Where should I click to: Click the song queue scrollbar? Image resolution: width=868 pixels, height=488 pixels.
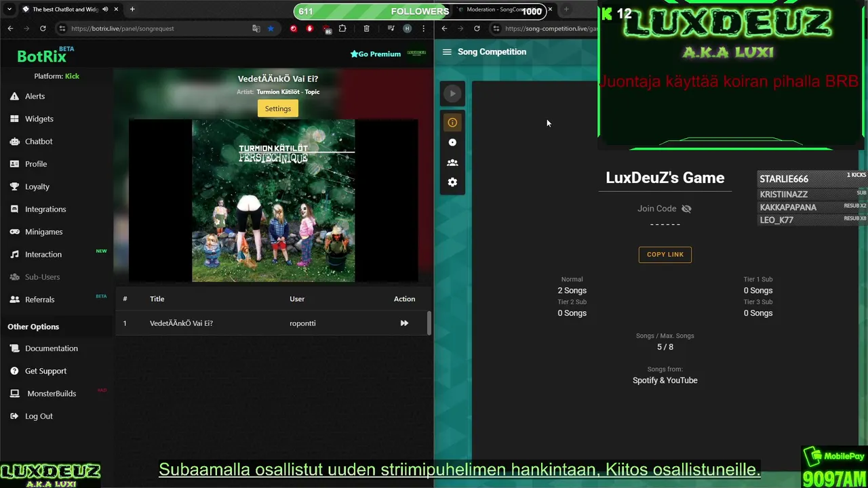(x=429, y=323)
